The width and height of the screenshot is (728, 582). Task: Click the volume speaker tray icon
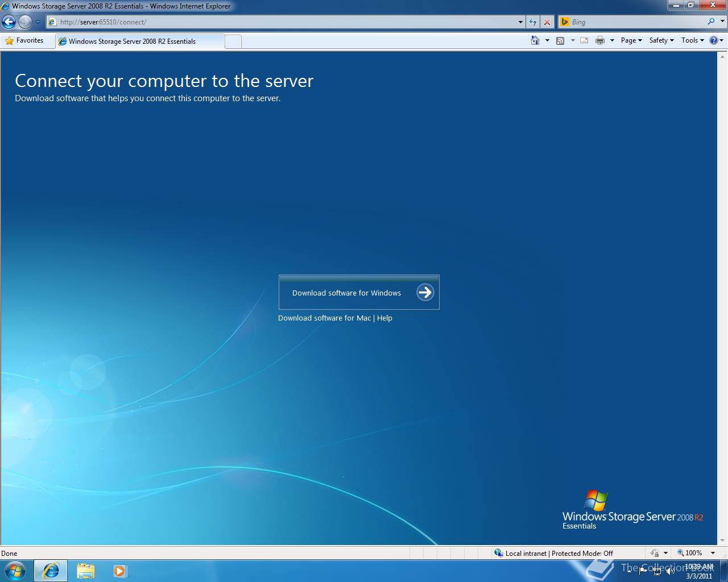point(671,571)
